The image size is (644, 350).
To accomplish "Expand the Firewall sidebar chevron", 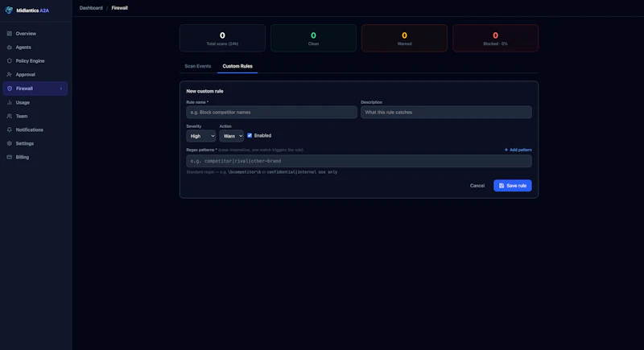I will point(61,89).
